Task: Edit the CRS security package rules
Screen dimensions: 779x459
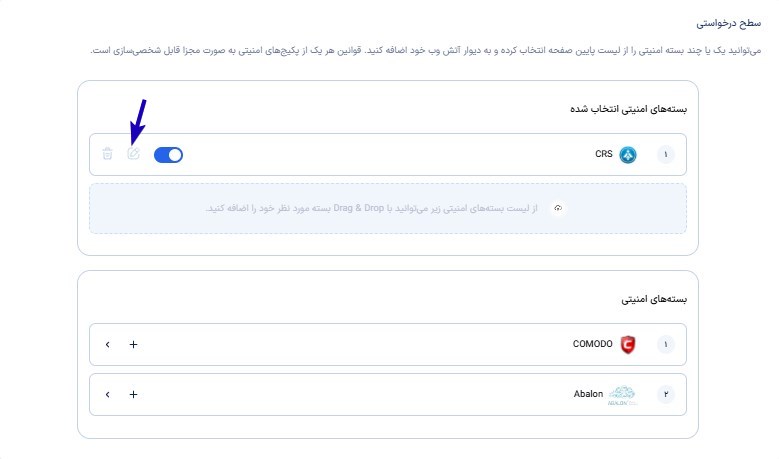Action: pyautogui.click(x=133, y=153)
